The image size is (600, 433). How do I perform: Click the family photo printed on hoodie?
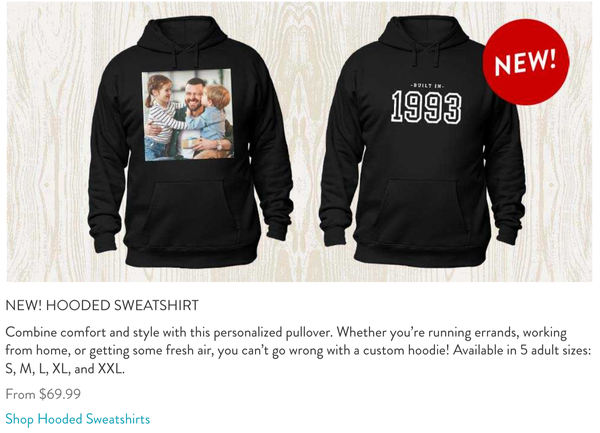(188, 115)
